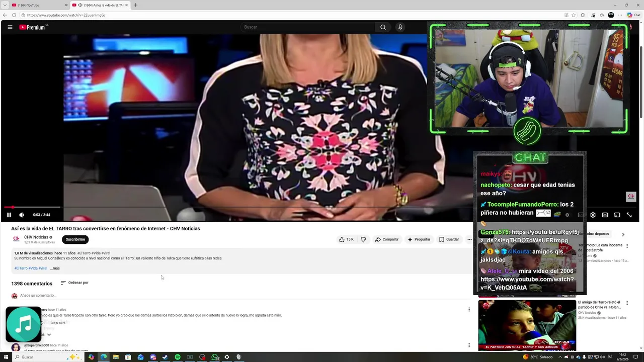Open more actions ellipsis beside Guardar
Image resolution: width=644 pixels, height=362 pixels.
469,239
